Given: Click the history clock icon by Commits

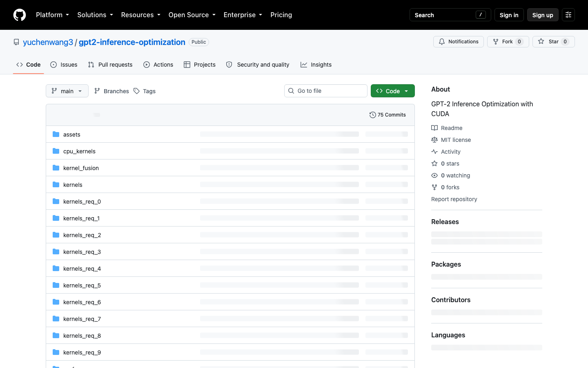Looking at the screenshot, I should click(372, 115).
